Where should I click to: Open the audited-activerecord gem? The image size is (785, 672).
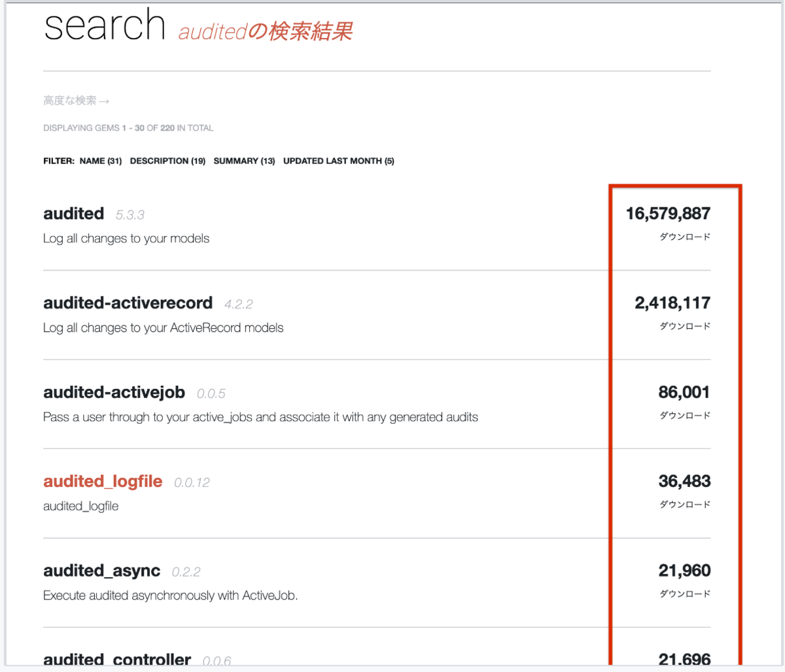[128, 303]
